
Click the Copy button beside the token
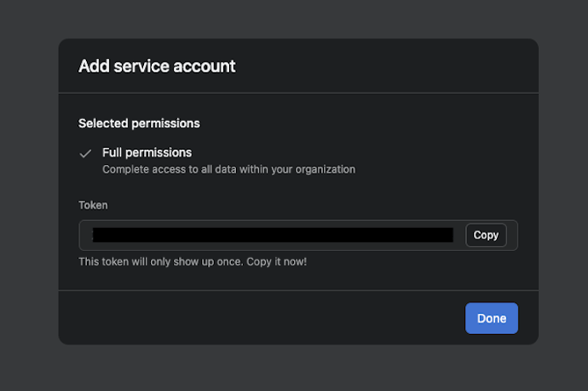(x=485, y=235)
